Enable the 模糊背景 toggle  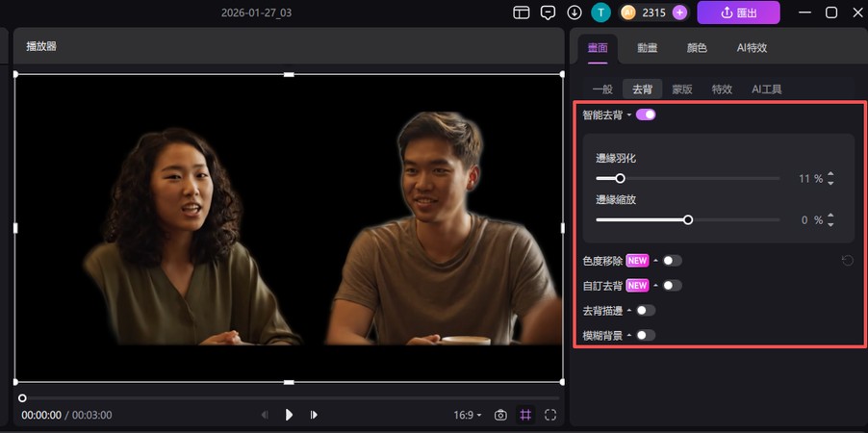(x=646, y=336)
